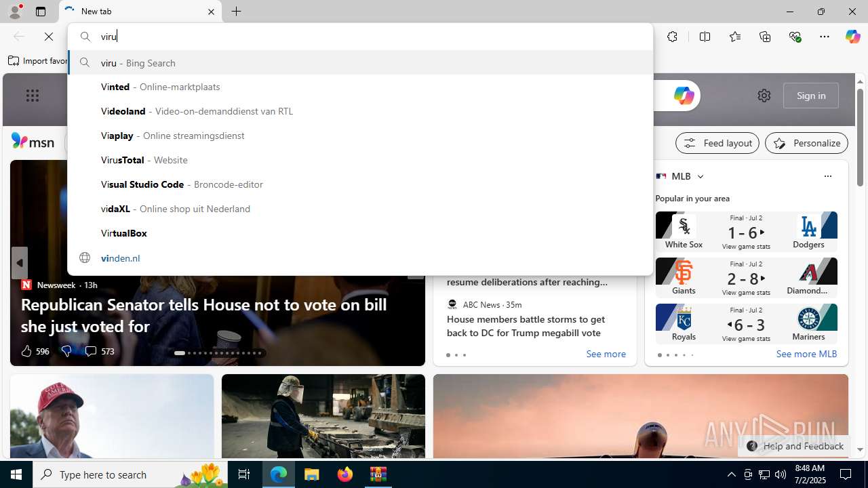Screen dimensions: 868x488
Task: Choose the Videoland suggestion
Action: [360, 111]
